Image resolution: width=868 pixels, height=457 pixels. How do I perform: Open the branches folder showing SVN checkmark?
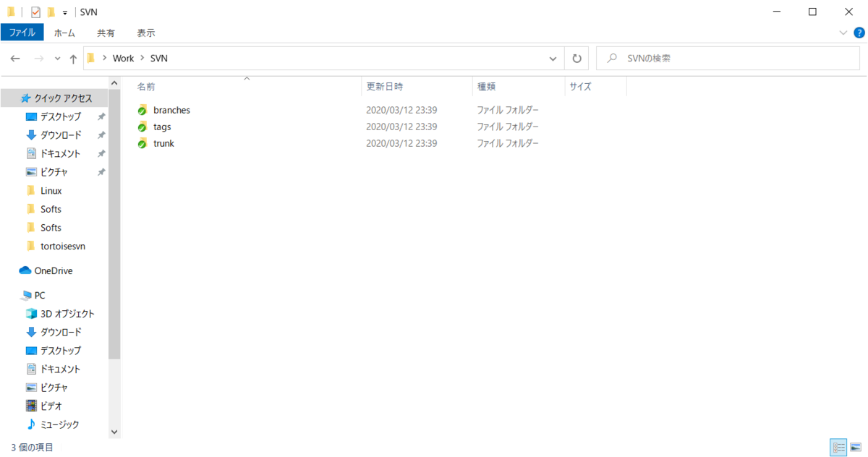[x=171, y=110]
